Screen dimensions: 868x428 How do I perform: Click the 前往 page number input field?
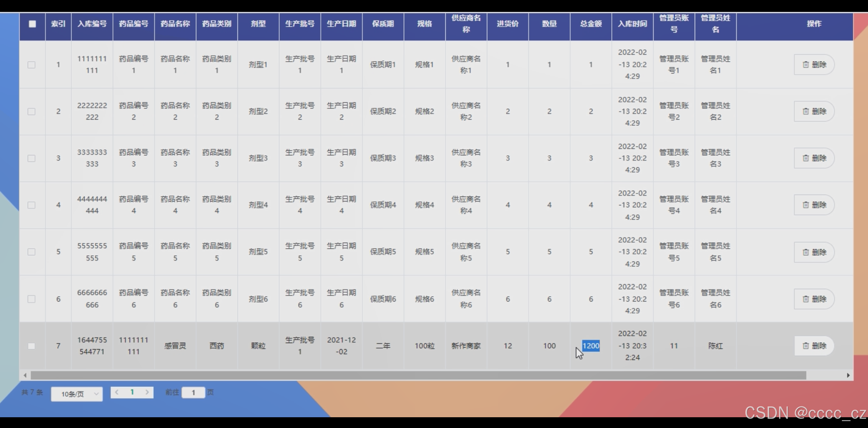tap(193, 392)
